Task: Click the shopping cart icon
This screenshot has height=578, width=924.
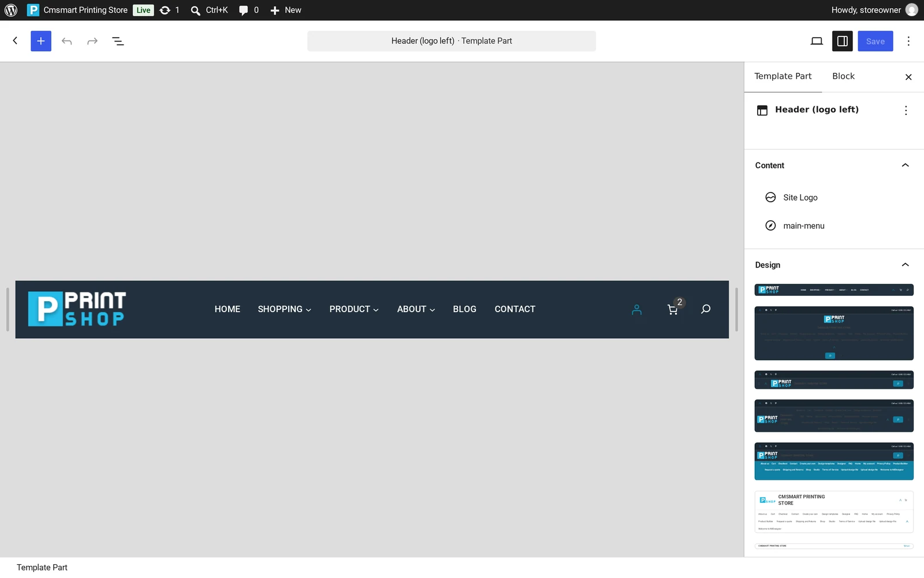Action: coord(673,309)
